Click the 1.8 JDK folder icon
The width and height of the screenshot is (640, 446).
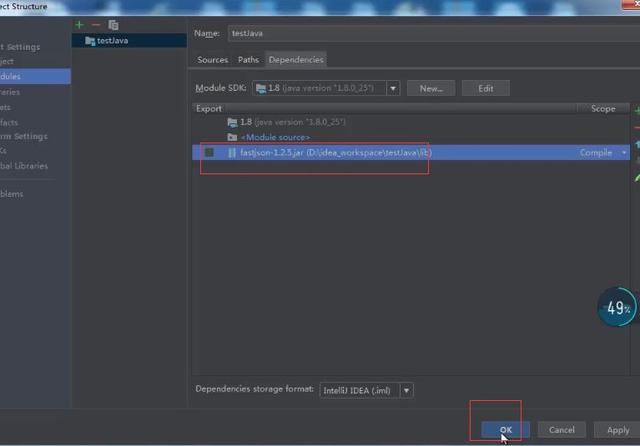[232, 122]
